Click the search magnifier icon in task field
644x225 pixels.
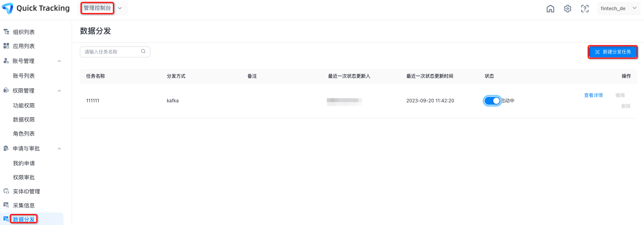tap(143, 51)
